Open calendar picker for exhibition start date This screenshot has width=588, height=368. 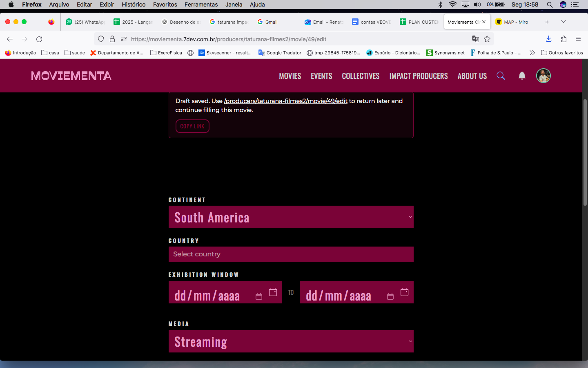pyautogui.click(x=273, y=292)
